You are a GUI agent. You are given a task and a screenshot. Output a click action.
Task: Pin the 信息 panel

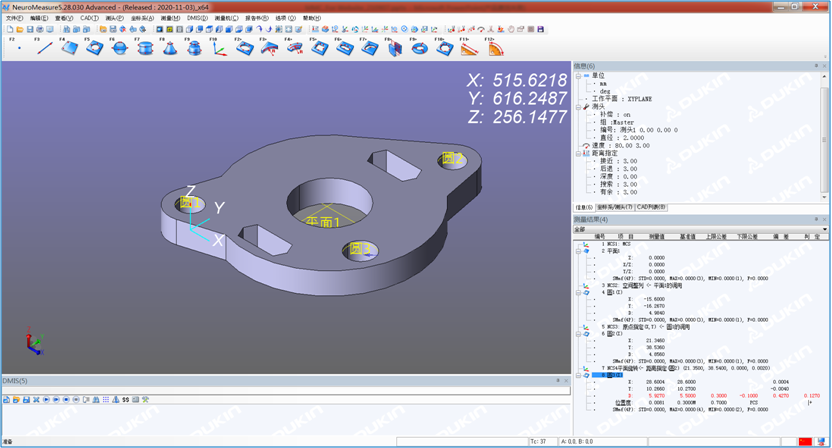[x=816, y=66]
